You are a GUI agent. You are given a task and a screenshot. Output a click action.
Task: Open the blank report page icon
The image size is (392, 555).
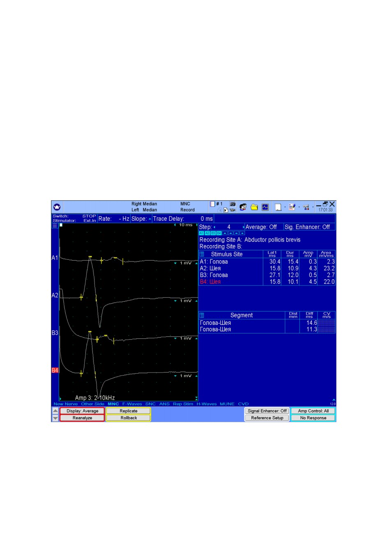[278, 207]
